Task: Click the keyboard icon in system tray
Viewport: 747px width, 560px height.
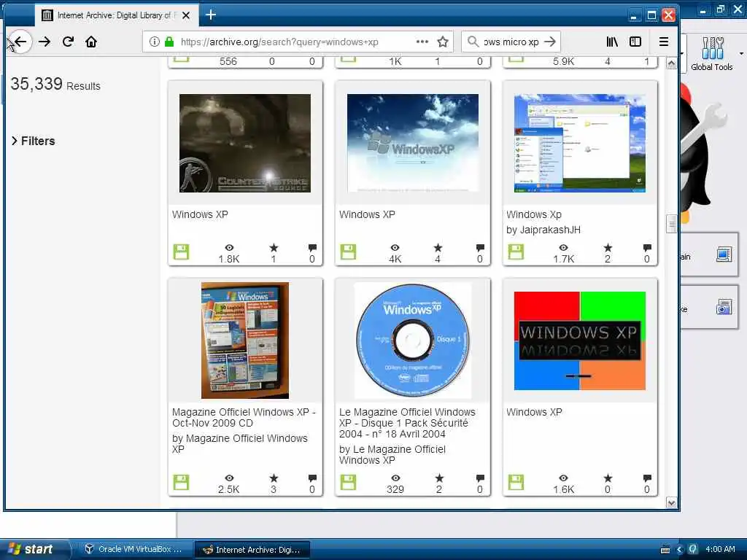Action: tap(665, 550)
